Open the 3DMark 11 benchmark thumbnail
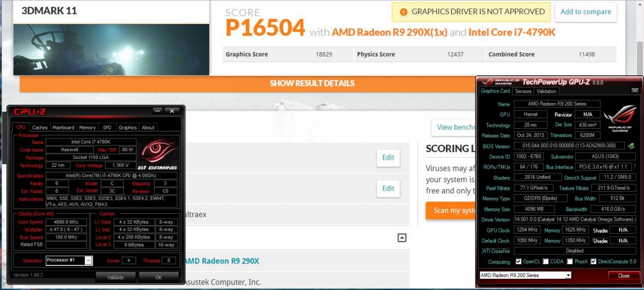644x290 pixels. pos(111,48)
